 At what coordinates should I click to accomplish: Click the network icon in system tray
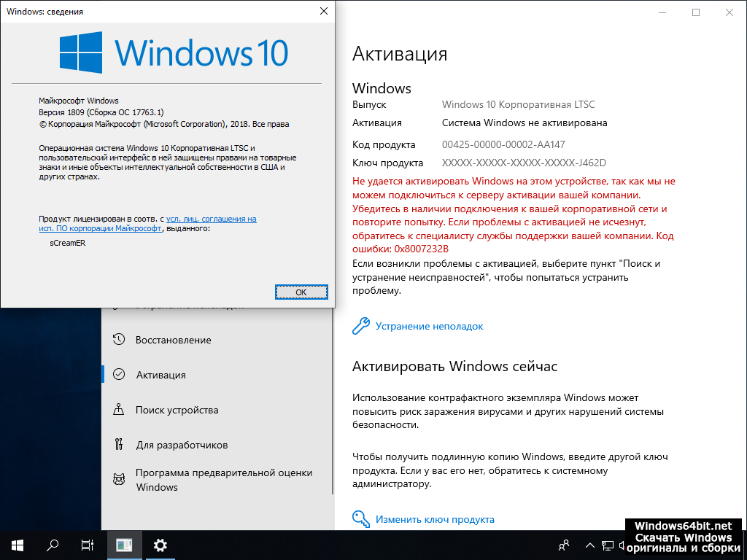[x=607, y=545]
